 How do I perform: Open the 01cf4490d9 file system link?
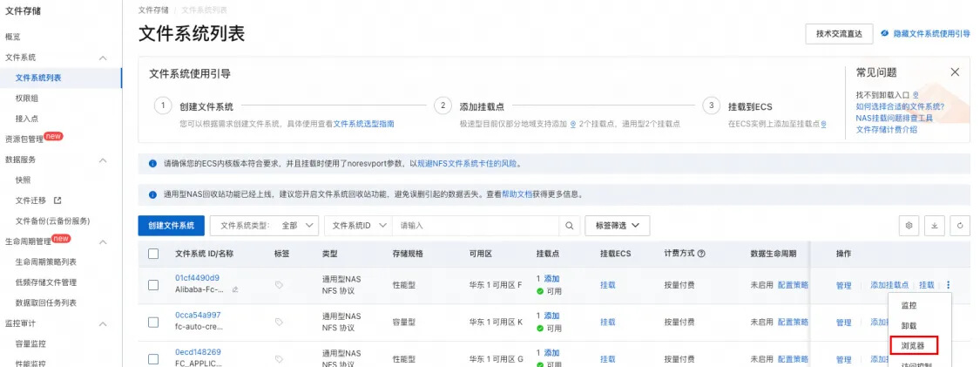tap(197, 277)
